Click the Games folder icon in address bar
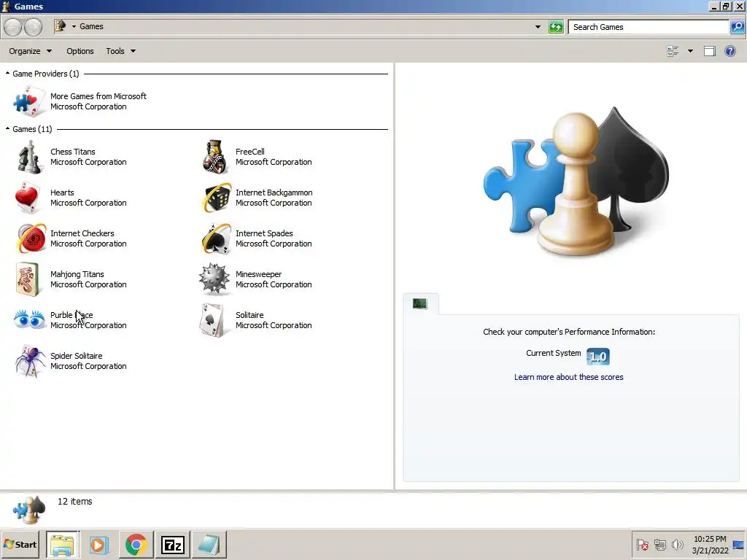Screen dimensions: 747x560 (60, 26)
